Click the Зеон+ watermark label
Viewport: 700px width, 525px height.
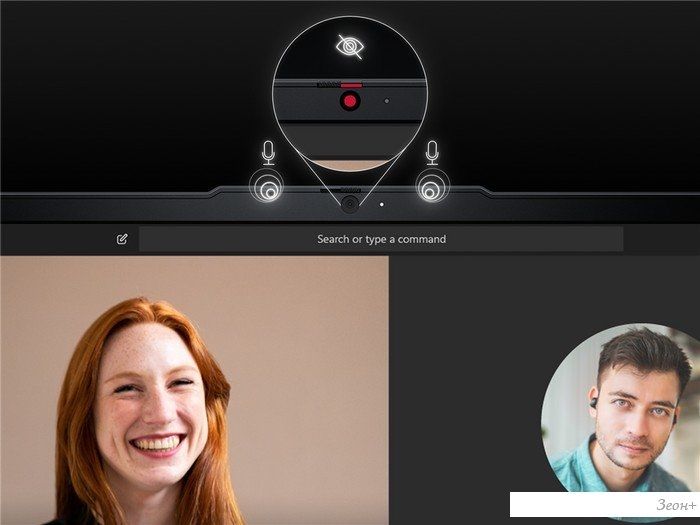pos(676,504)
